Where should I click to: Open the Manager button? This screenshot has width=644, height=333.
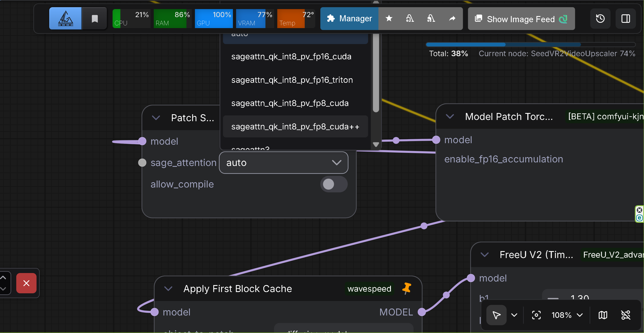coord(349,19)
